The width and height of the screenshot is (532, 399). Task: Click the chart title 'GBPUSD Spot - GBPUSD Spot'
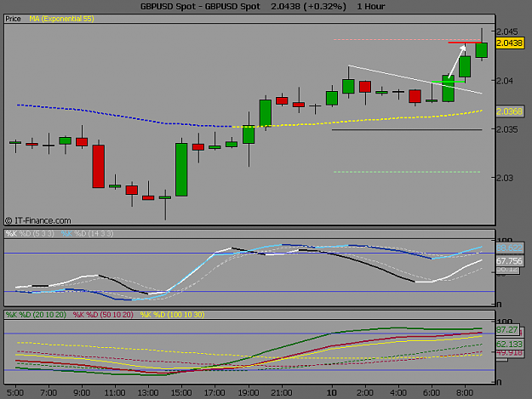pos(200,7)
